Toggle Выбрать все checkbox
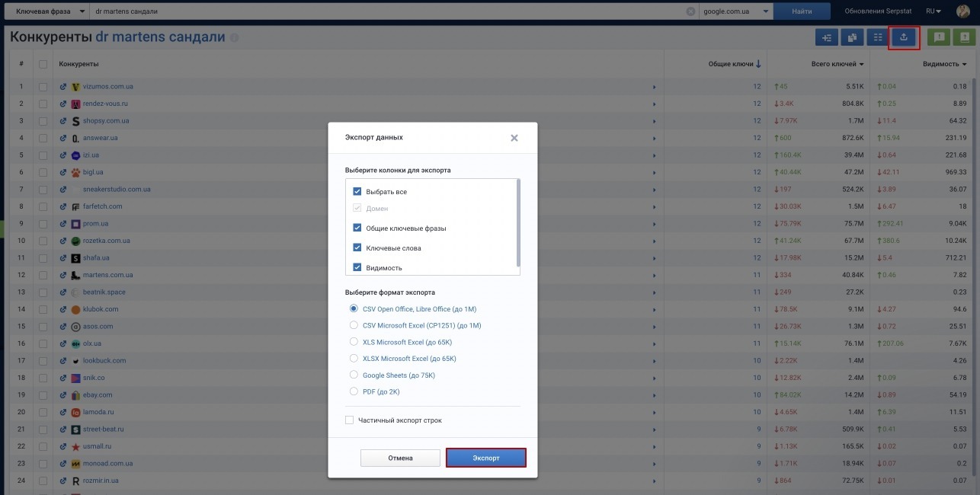Image resolution: width=980 pixels, height=495 pixels. coord(357,192)
